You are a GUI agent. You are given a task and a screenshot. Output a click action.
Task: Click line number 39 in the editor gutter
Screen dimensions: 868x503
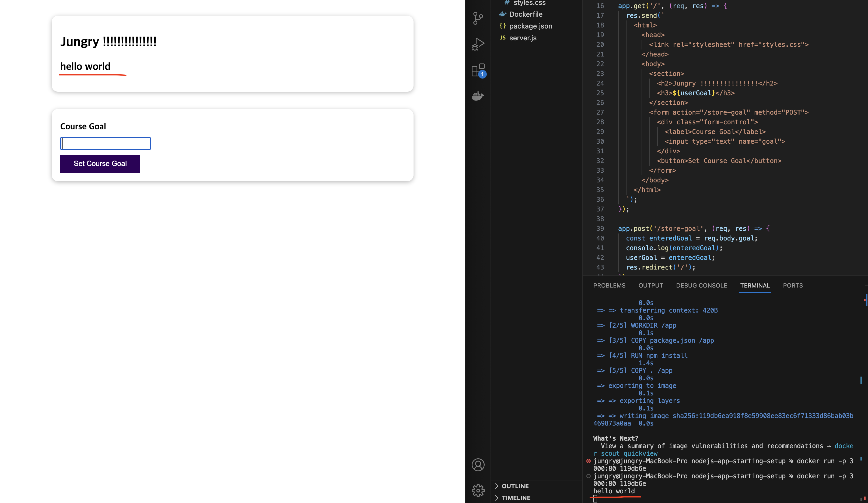(600, 228)
